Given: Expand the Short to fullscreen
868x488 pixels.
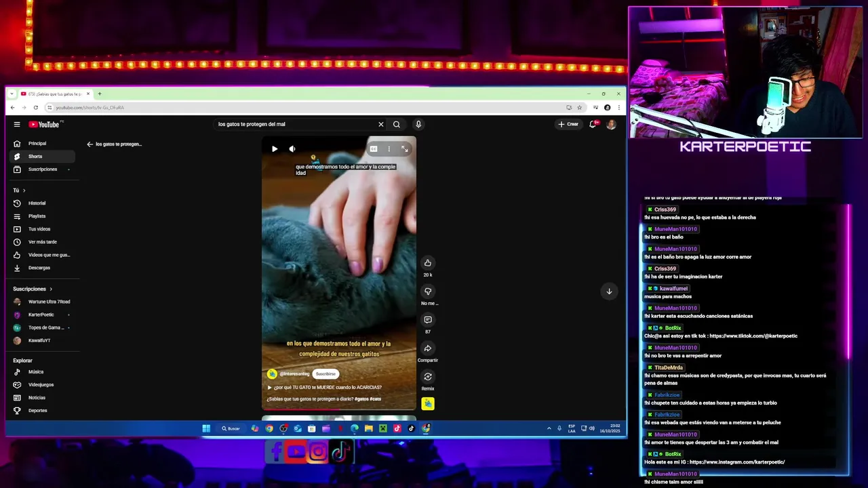Looking at the screenshot, I should 405,148.
